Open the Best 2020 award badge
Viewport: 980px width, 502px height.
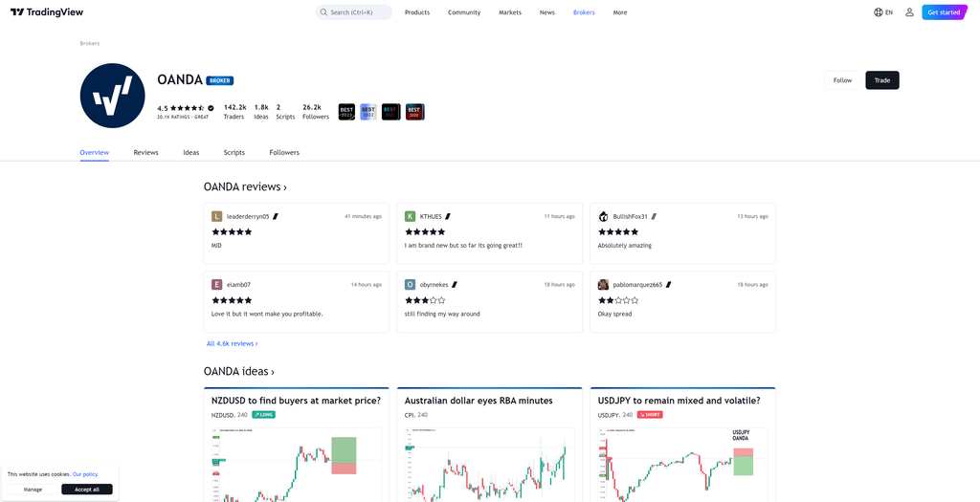tap(414, 112)
